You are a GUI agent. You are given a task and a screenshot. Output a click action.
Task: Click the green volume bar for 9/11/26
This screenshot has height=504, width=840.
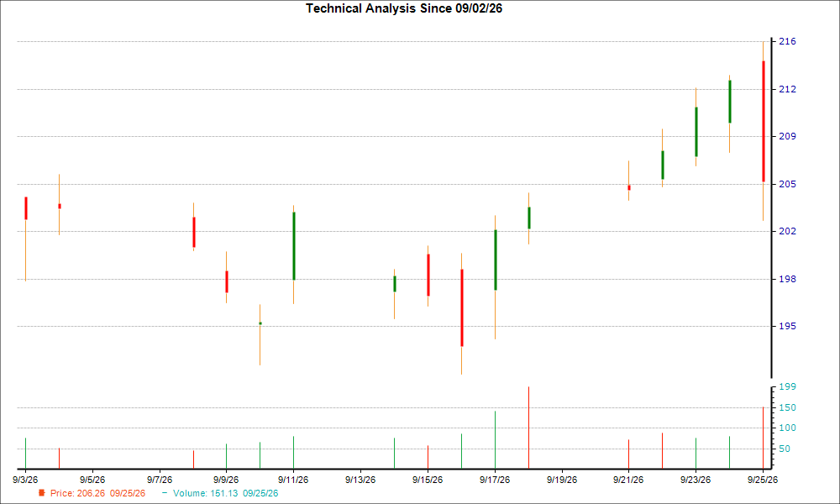[293, 453]
